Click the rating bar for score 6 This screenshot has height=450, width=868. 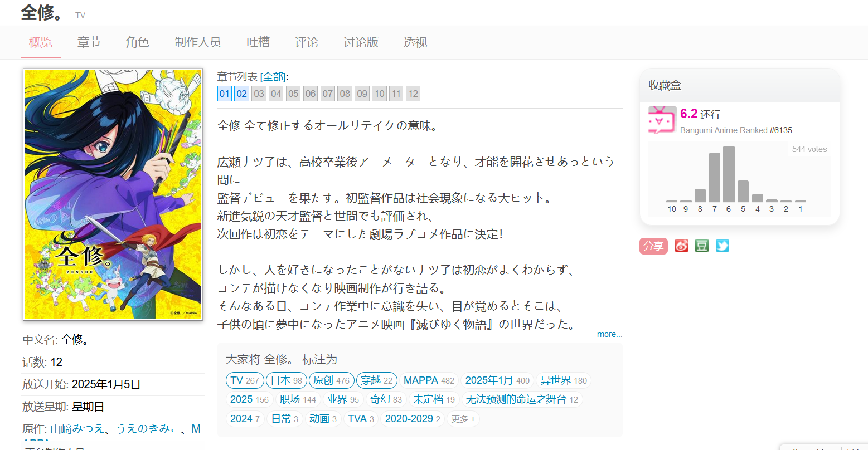pyautogui.click(x=729, y=174)
